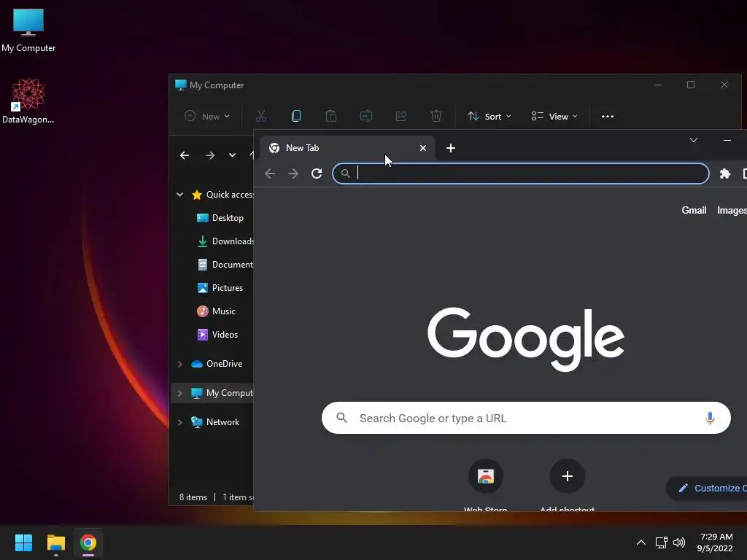Open the My Computer desktop icon
Viewport: 747px width, 560px height.
28,31
